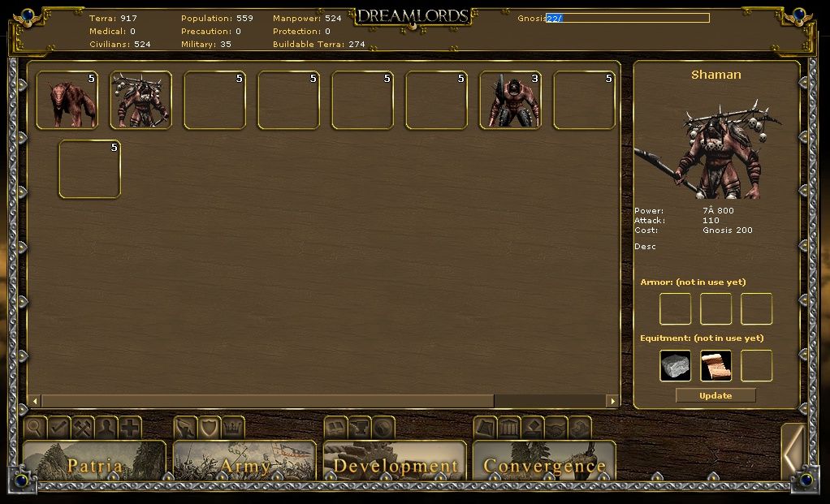
Task: Select the checkmark icon above Patria
Action: 58,427
